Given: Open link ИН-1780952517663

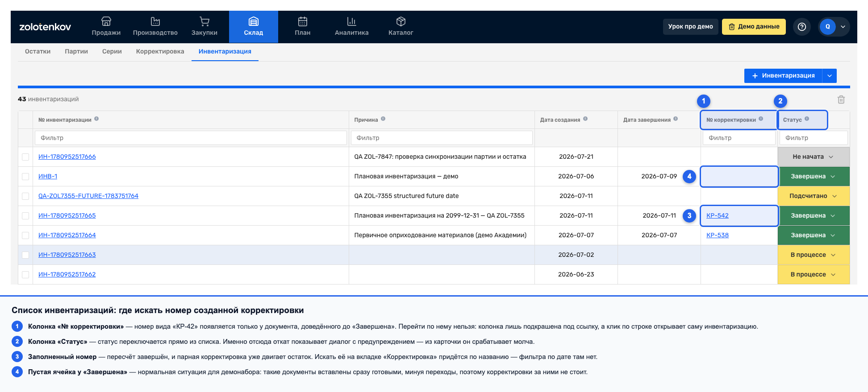Looking at the screenshot, I should [x=67, y=255].
